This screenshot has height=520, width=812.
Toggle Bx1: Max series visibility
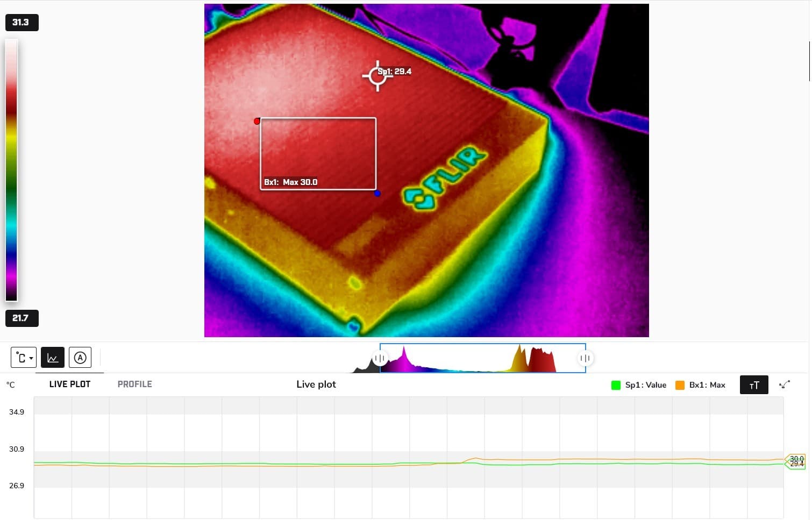click(706, 385)
